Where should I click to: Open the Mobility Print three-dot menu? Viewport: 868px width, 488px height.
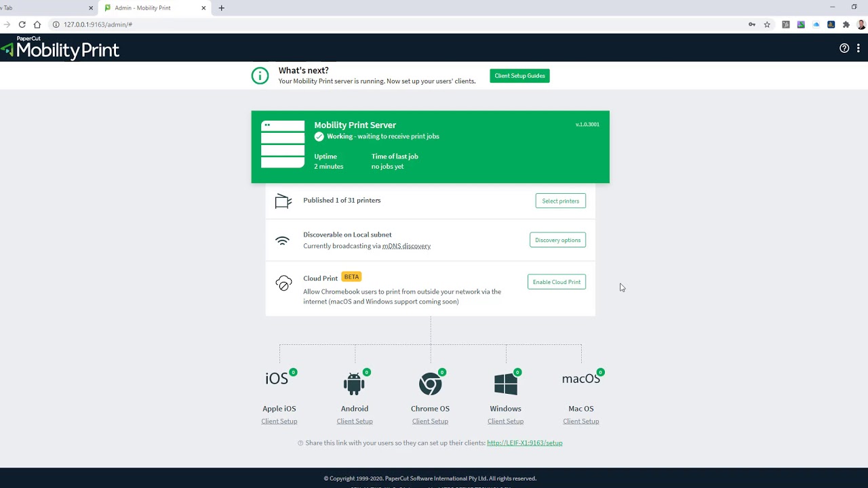click(x=859, y=48)
